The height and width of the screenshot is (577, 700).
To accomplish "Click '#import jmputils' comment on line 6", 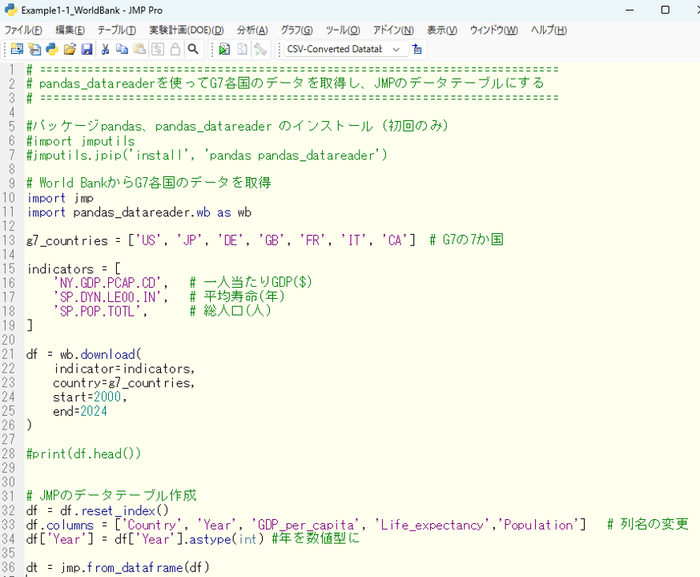I will (x=81, y=141).
